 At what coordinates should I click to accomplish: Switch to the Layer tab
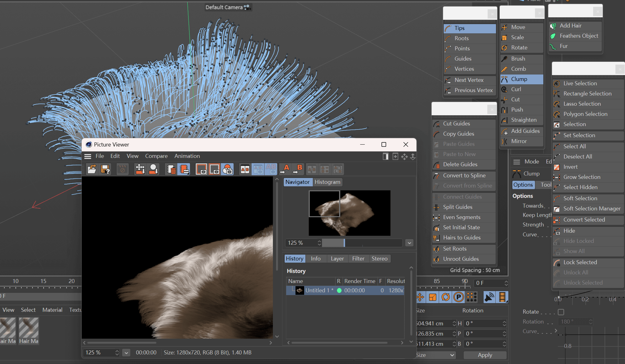point(337,259)
